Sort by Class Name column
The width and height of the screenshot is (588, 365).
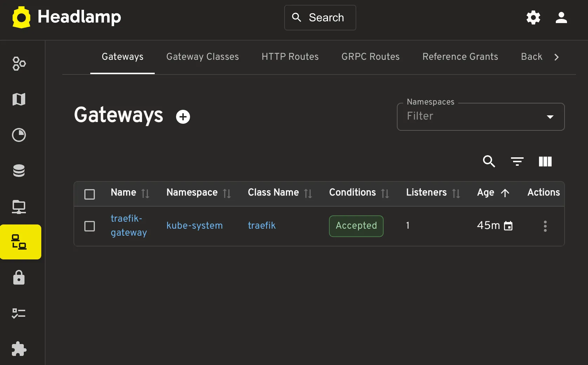(x=308, y=193)
